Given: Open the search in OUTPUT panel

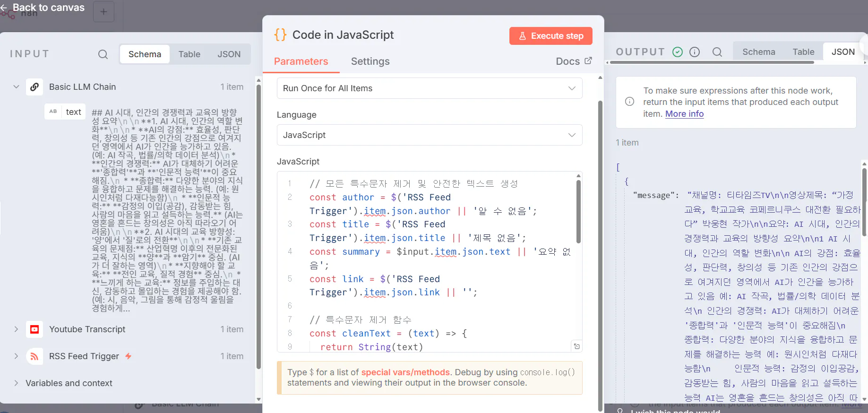Looking at the screenshot, I should click(717, 52).
